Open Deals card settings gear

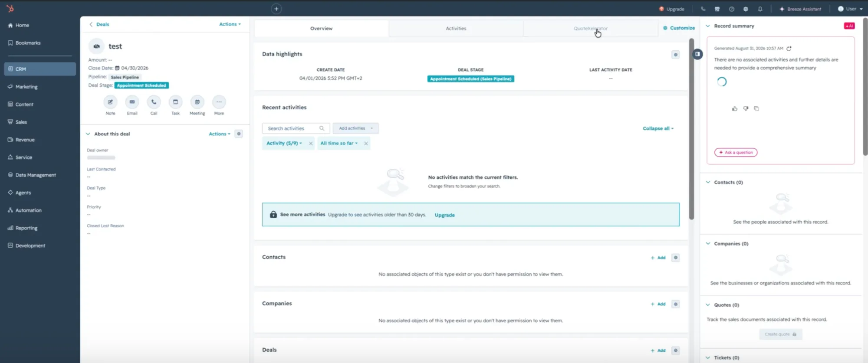coord(675,350)
